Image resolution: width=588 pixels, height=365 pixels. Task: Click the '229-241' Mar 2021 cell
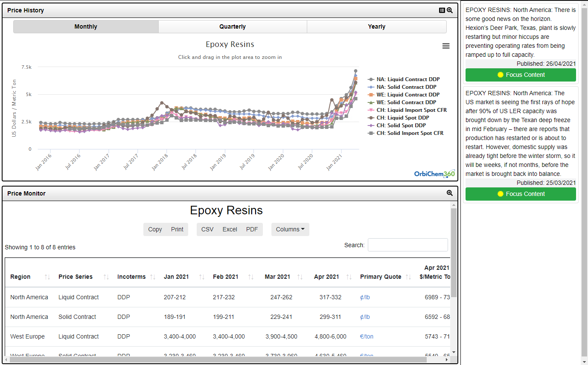click(x=281, y=317)
